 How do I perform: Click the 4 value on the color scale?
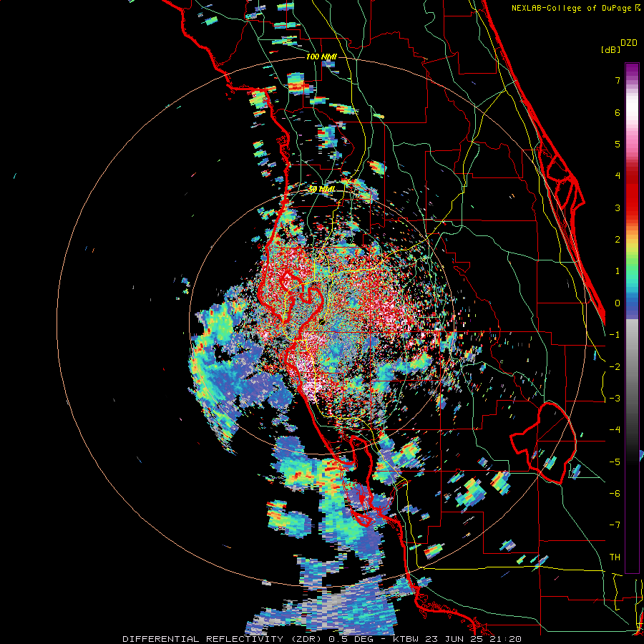[x=618, y=176]
